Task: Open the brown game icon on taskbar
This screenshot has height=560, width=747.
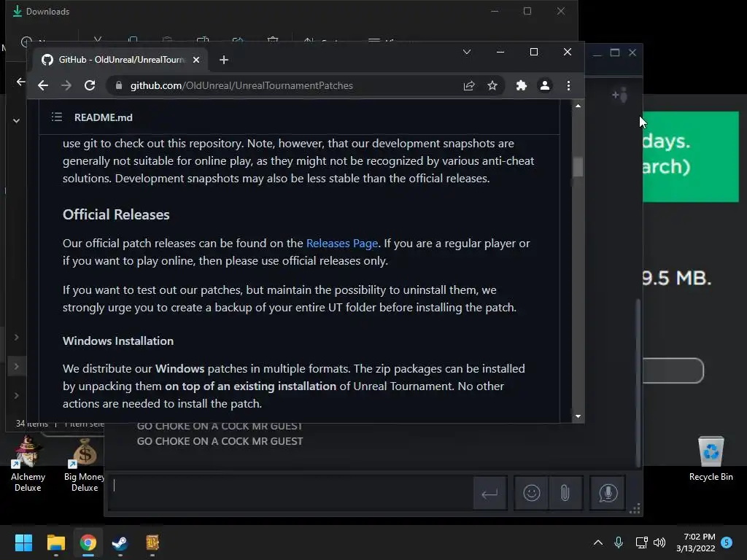Action: point(152,542)
